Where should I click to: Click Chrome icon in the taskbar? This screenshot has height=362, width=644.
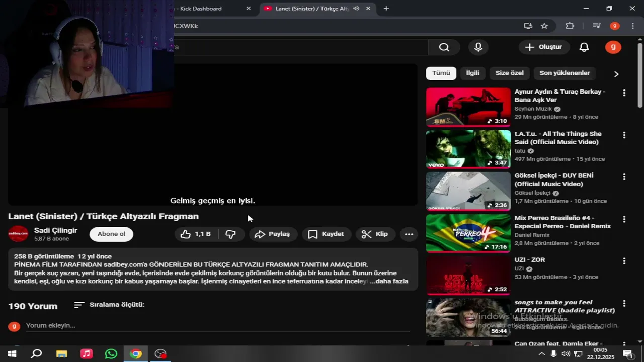136,354
